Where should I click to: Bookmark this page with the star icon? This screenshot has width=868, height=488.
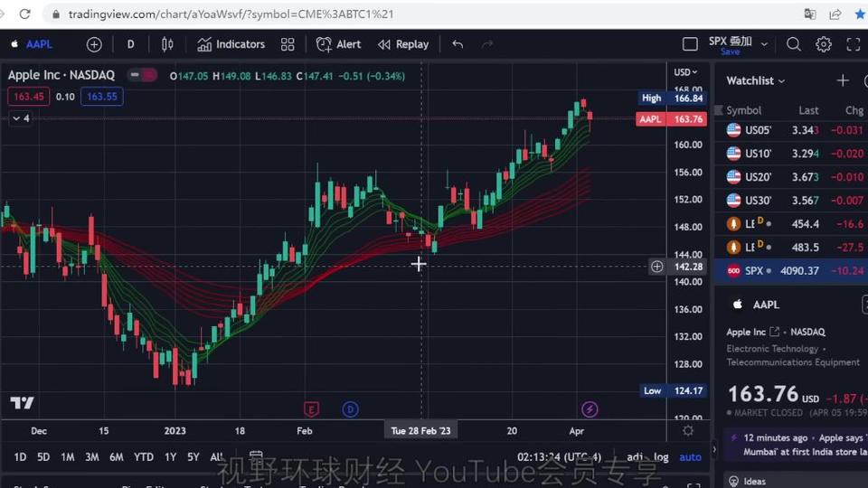[860, 14]
